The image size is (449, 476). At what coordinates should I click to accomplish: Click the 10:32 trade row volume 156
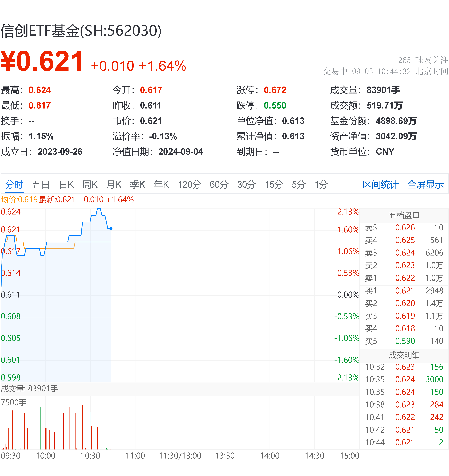click(x=437, y=367)
